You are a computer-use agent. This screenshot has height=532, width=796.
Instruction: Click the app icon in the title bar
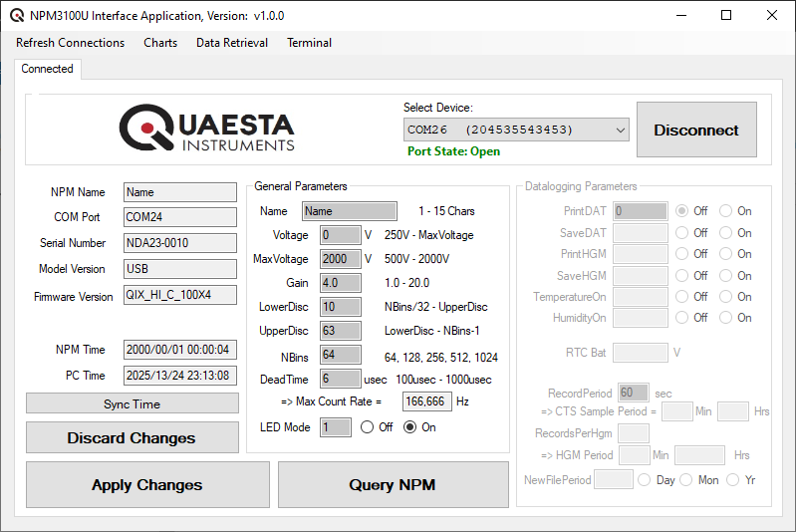click(x=17, y=16)
